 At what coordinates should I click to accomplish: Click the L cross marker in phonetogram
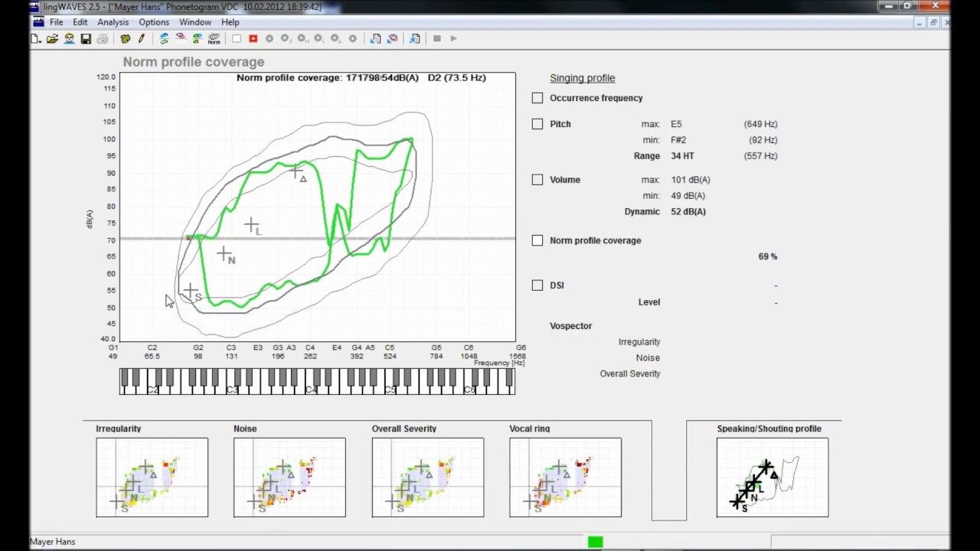click(252, 225)
